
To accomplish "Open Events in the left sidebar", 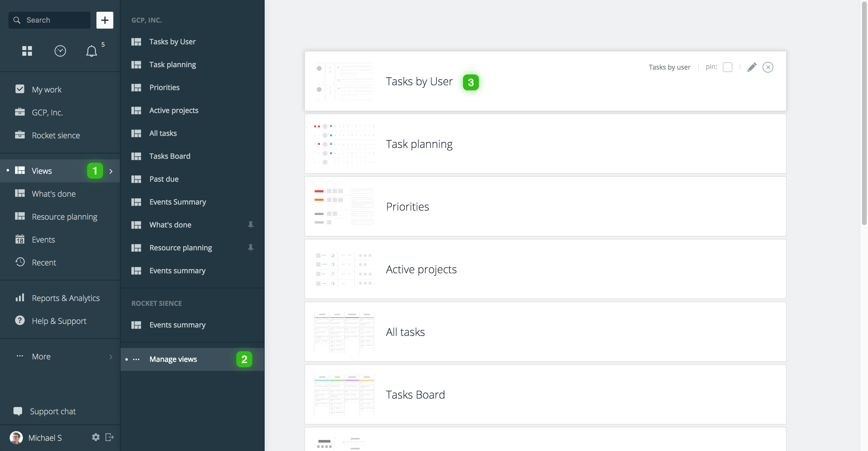I will [60, 240].
